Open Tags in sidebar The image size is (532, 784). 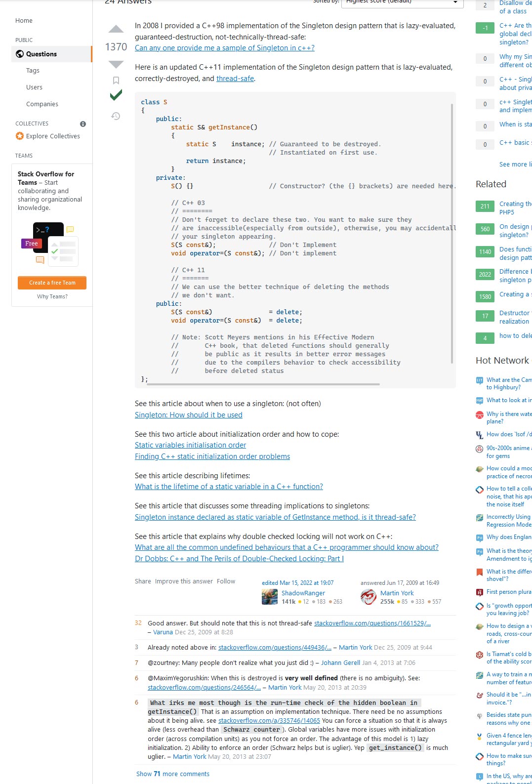33,71
